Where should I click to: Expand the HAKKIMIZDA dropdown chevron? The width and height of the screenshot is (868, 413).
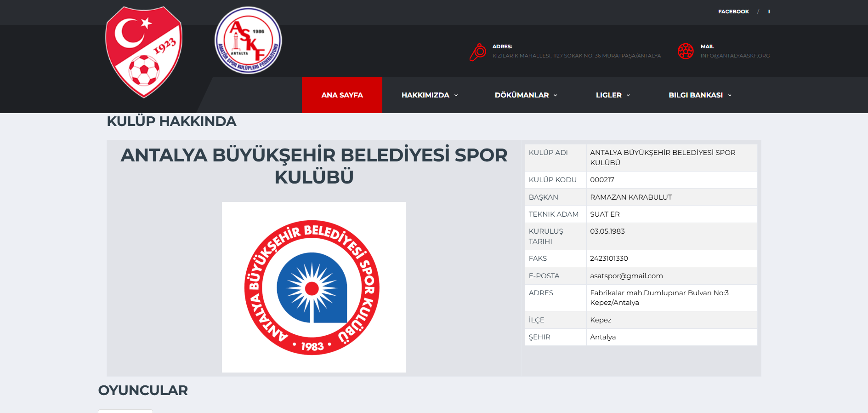(x=456, y=95)
